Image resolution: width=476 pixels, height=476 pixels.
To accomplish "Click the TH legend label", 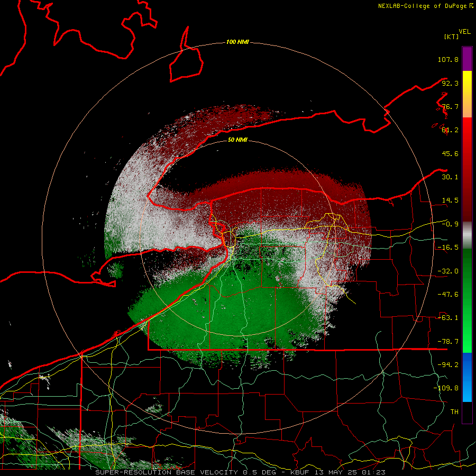I will coord(454,412).
